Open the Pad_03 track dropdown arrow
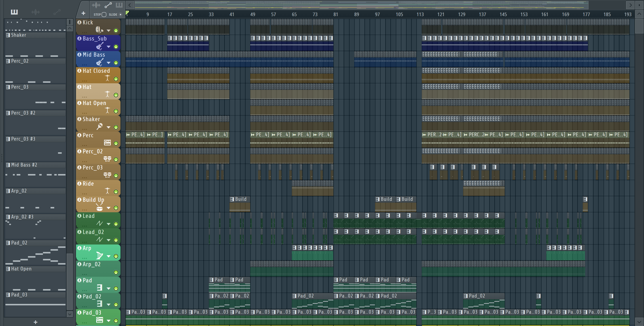 click(109, 321)
